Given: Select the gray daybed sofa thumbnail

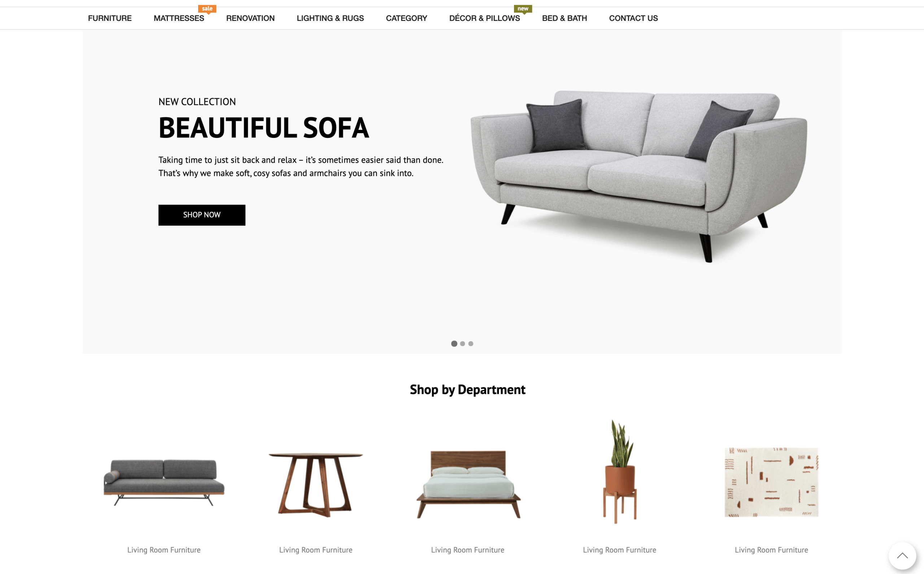Looking at the screenshot, I should click(164, 482).
